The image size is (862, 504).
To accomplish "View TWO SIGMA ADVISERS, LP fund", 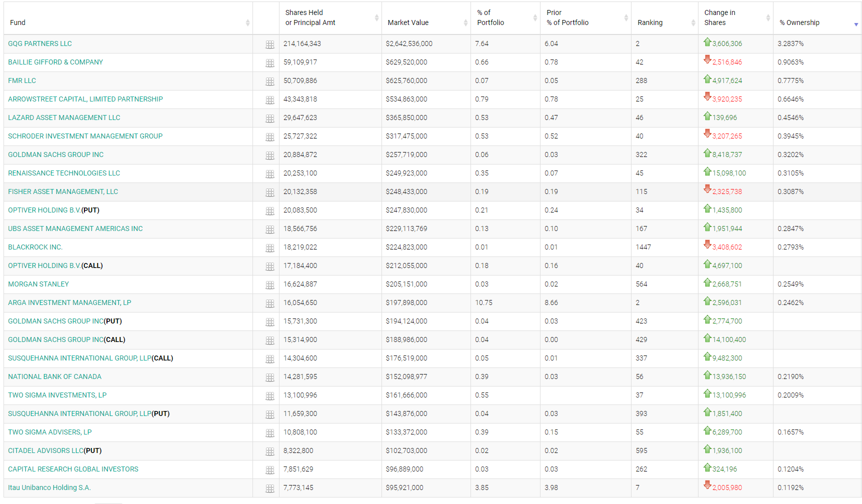I will (x=50, y=432).
